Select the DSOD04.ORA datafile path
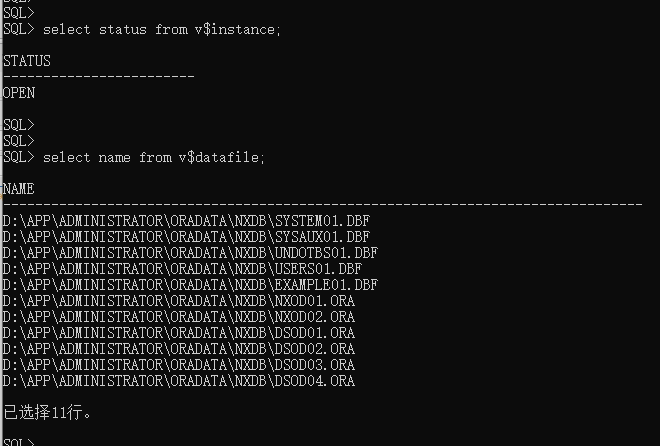The image size is (660, 446). (178, 381)
